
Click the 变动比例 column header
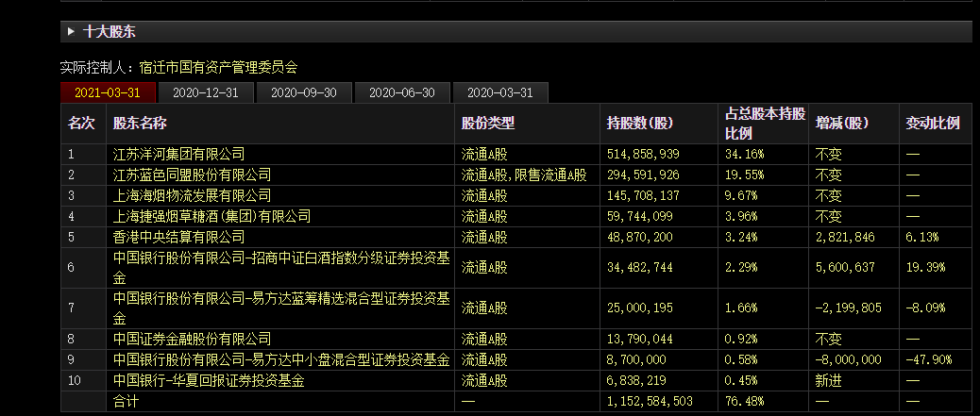coord(933,123)
